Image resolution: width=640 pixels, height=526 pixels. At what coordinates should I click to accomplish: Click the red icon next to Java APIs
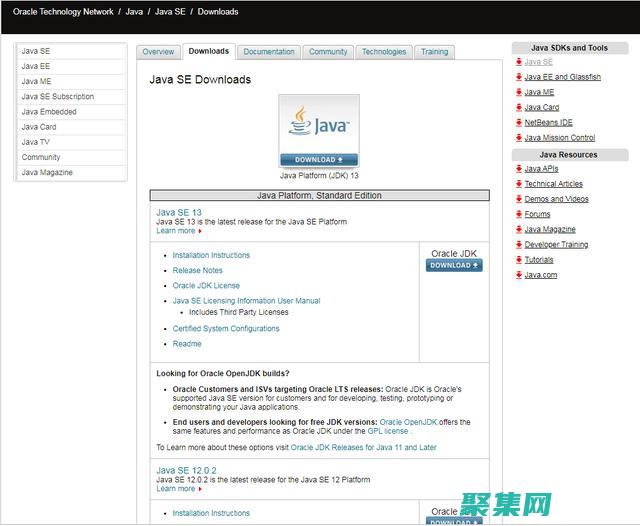click(x=519, y=169)
